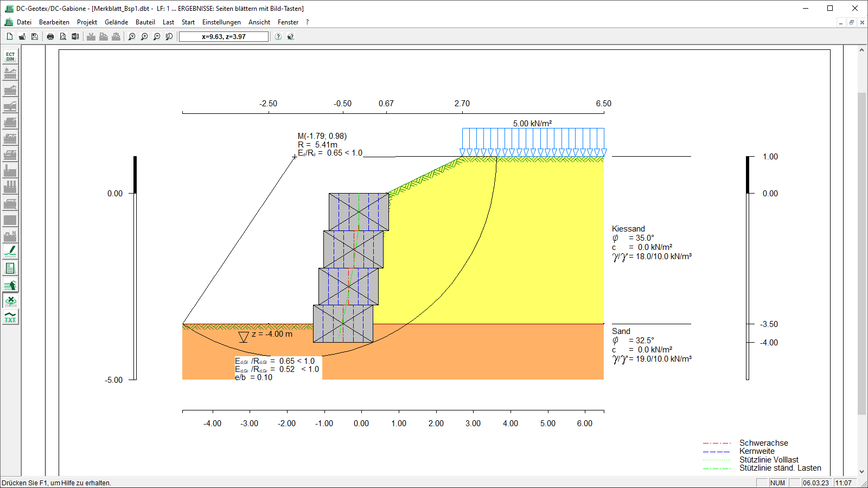Click the vertical scrollbar down arrow
This screenshot has height=488, width=868.
pos(861,472)
